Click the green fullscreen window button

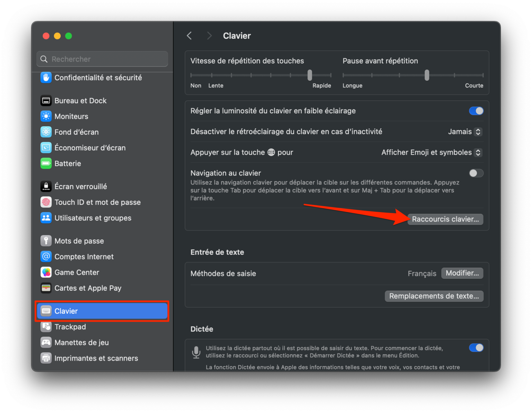[x=68, y=36]
